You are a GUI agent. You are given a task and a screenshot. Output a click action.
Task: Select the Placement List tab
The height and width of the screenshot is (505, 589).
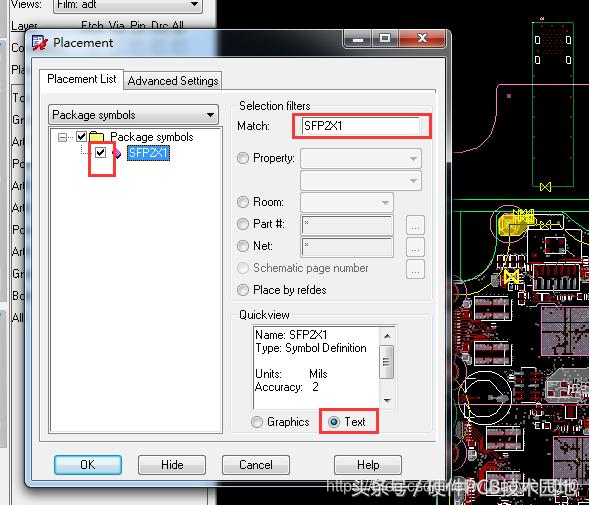[x=82, y=79]
